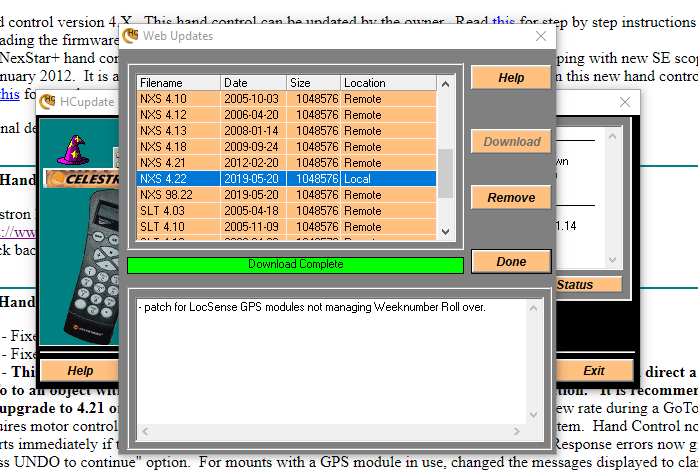Screen dimensions: 698x470
Task: Select the NXS 4.10 row
Action: click(286, 99)
